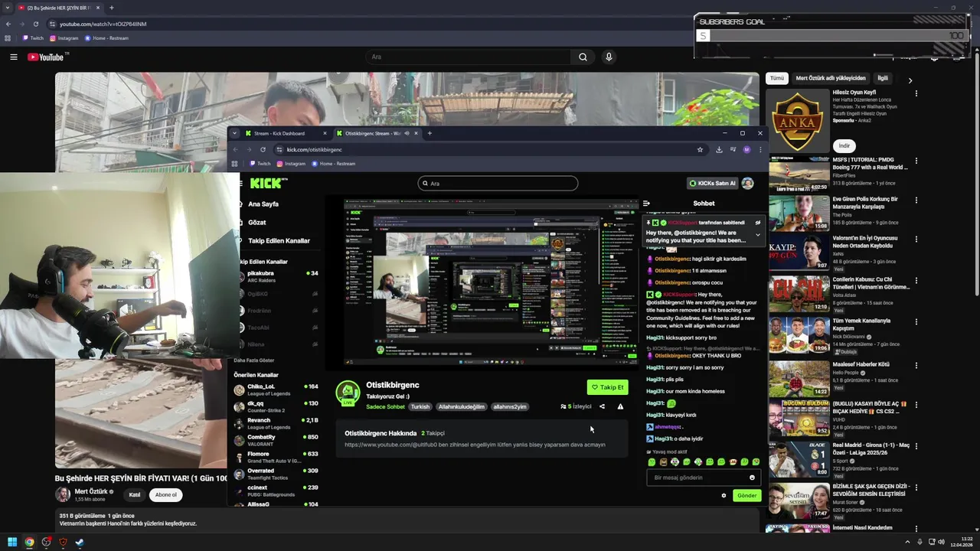Image resolution: width=980 pixels, height=551 pixels.
Task: Open the YouTube hamburger menu
Action: 13,57
